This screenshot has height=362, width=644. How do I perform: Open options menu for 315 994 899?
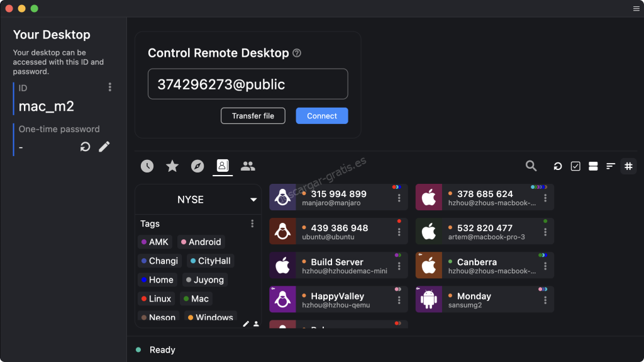point(399,198)
